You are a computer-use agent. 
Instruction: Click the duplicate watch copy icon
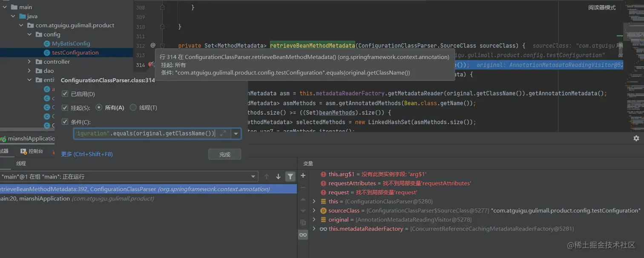click(303, 223)
